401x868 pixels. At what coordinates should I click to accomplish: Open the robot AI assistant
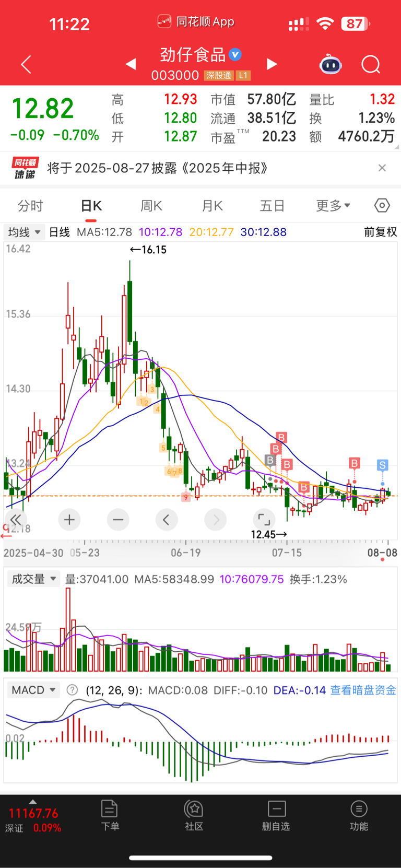coord(331,64)
